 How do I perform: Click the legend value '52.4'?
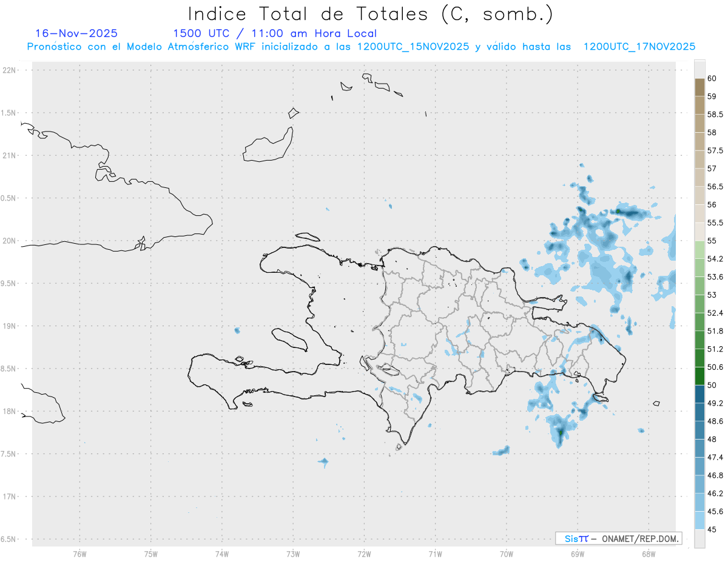715,313
